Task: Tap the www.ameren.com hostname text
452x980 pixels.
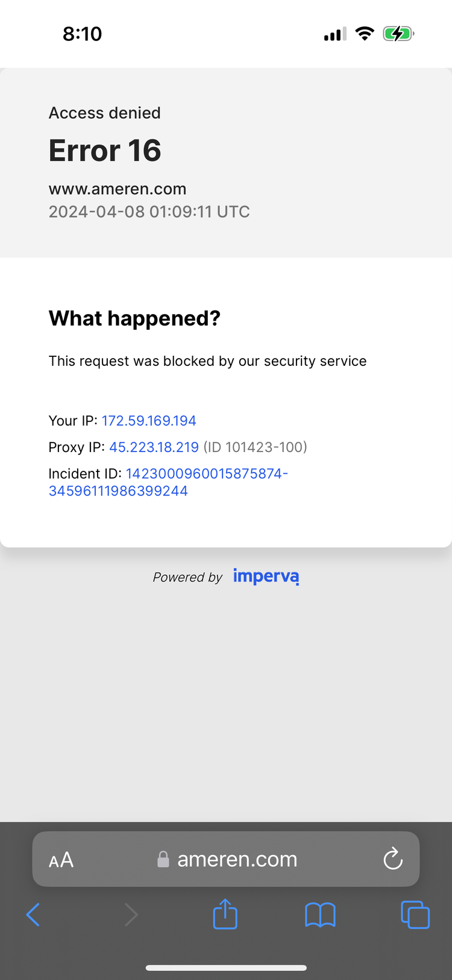Action: pyautogui.click(x=118, y=189)
